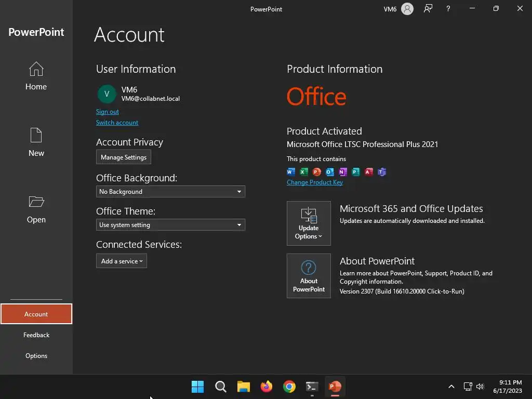Click the network icon in system tray

coord(468,387)
